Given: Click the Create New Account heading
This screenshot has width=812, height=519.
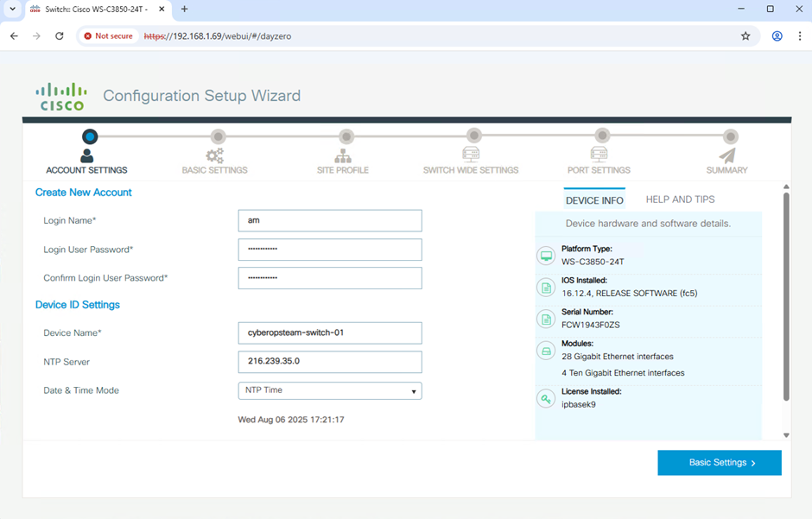Looking at the screenshot, I should [x=84, y=193].
